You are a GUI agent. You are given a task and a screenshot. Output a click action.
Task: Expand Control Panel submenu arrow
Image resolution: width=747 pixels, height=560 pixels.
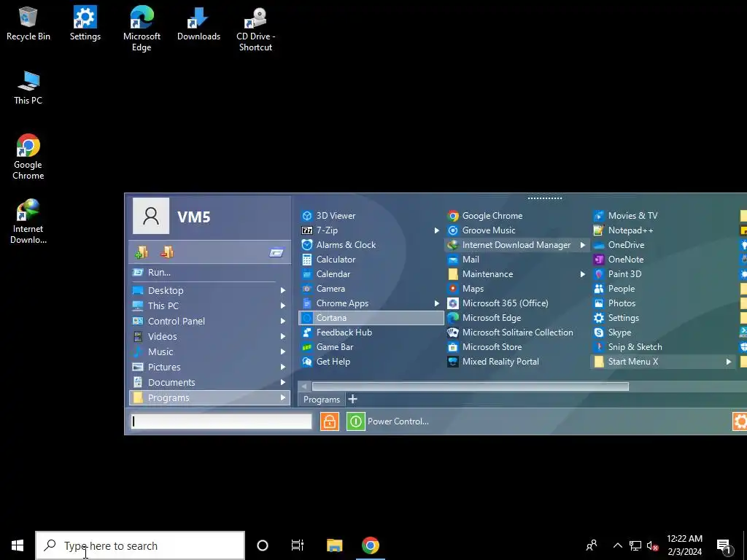pos(283,321)
